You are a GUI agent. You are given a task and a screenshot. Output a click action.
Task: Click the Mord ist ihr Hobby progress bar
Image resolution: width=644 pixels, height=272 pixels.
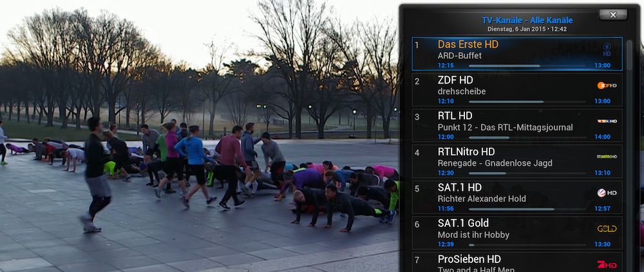click(x=527, y=245)
